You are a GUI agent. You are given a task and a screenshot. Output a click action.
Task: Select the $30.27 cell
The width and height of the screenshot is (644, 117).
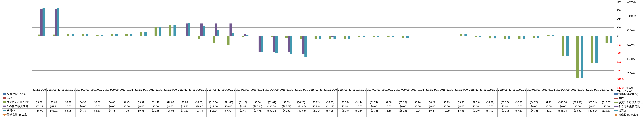point(185,111)
